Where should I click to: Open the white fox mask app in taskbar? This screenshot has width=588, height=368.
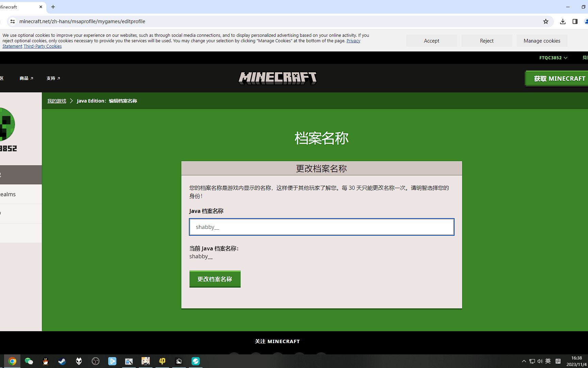coord(79,361)
